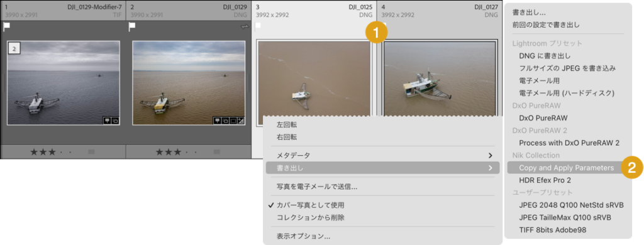Select the grey-sea DJI_0129-Modifier-7 thumbnail

[x=64, y=82]
